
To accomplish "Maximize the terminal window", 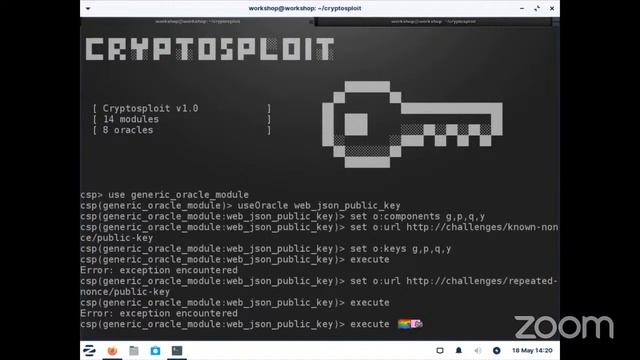I will point(537,8).
